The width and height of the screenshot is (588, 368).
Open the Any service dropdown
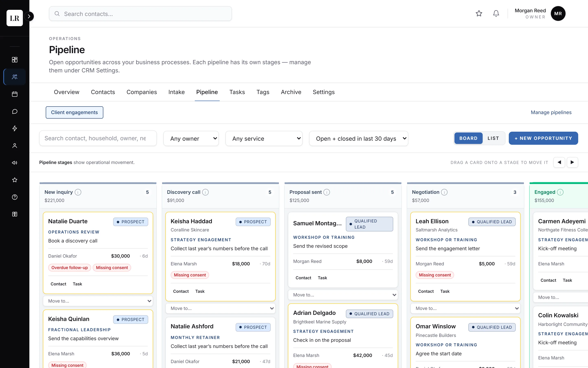(264, 138)
